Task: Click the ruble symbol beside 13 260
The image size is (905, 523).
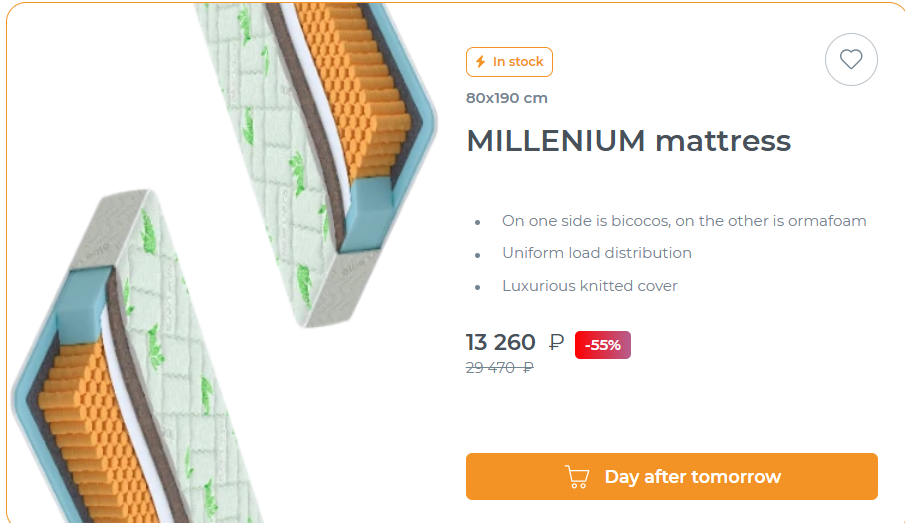Action: pos(556,342)
